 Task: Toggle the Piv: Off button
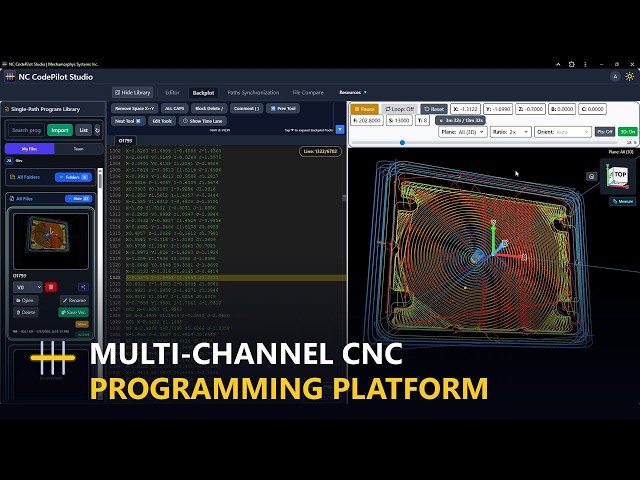coord(605,132)
